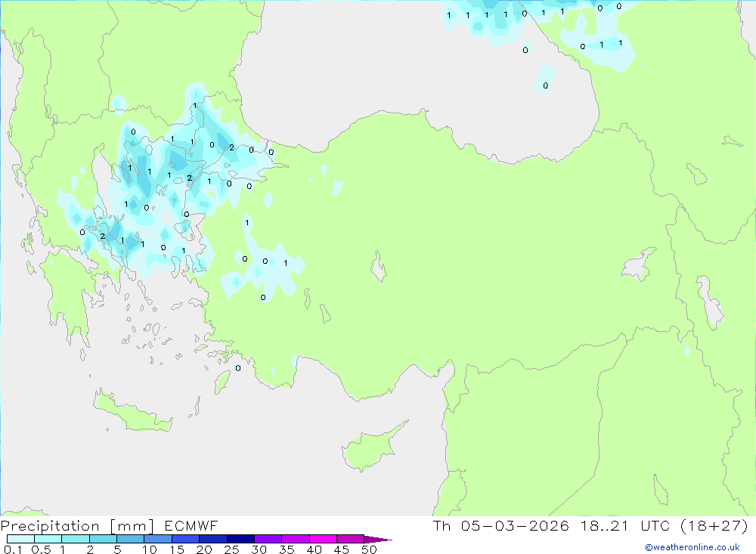Select the ECMWF model label
This screenshot has height=554, width=756.
pos(191,525)
